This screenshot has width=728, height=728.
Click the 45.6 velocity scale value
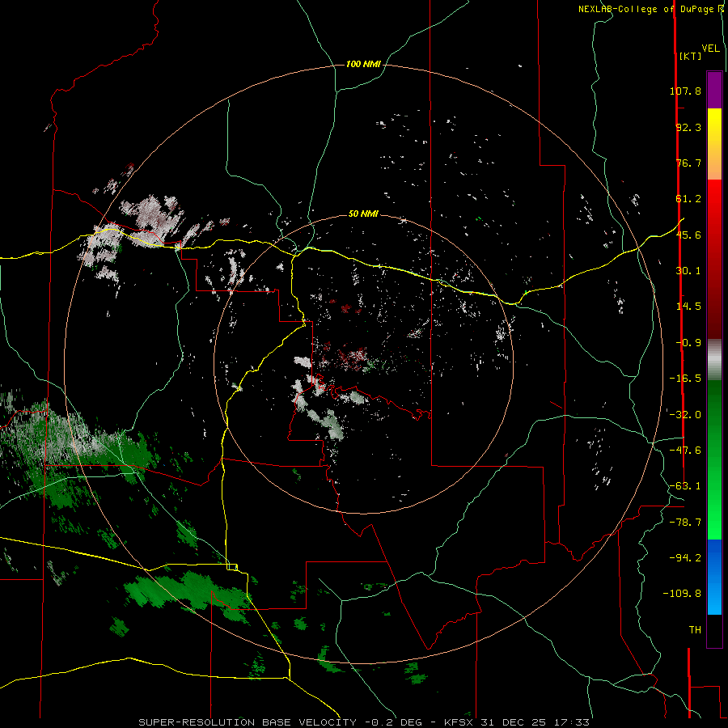click(x=688, y=235)
